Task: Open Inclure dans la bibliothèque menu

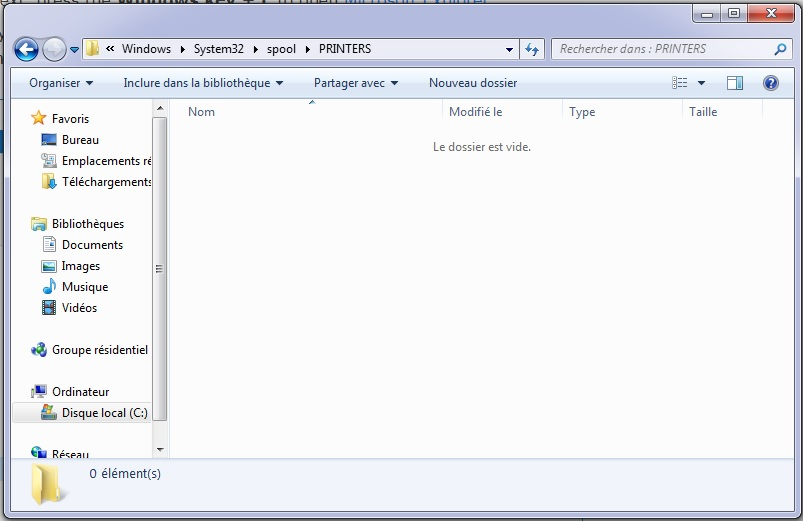Action: point(203,83)
